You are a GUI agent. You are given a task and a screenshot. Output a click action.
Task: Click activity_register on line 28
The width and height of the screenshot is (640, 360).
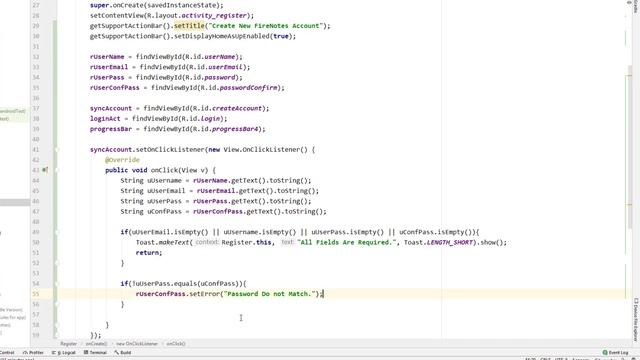[214, 16]
